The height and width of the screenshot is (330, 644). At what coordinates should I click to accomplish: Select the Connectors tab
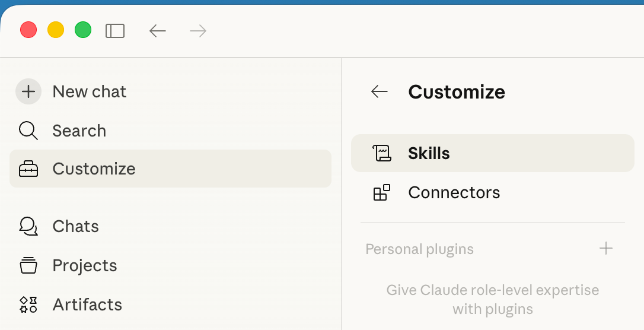click(x=492, y=192)
